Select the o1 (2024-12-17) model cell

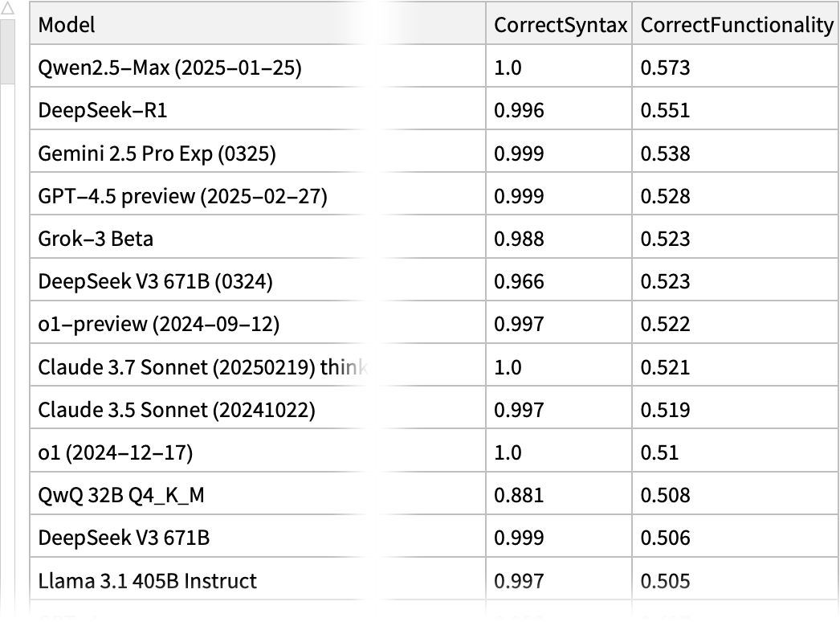(x=116, y=452)
